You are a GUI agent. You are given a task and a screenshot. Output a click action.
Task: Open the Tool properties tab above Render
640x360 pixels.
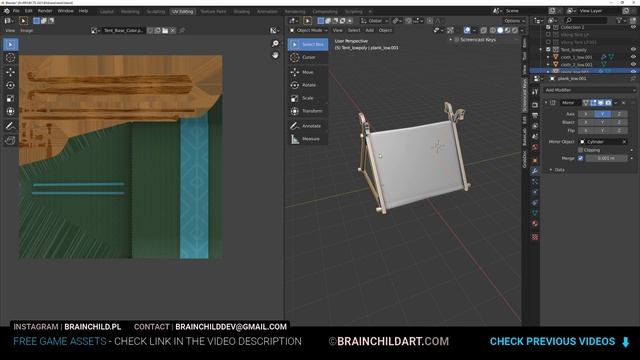pyautogui.click(x=535, y=92)
